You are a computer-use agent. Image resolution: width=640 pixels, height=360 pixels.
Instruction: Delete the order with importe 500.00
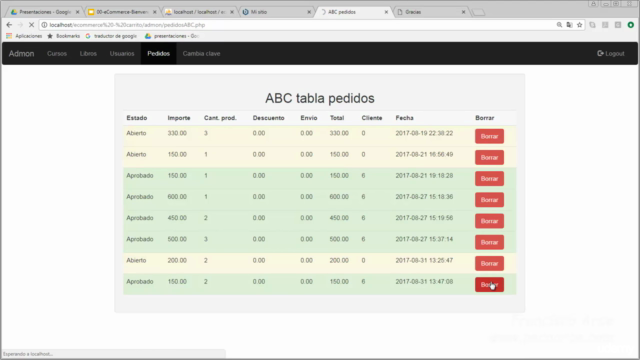click(489, 242)
